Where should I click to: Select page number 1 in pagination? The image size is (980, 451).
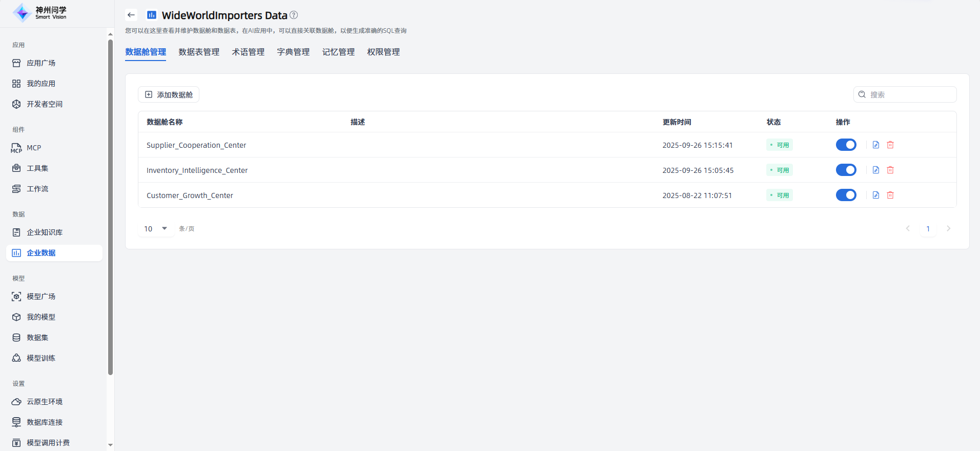tap(928, 229)
